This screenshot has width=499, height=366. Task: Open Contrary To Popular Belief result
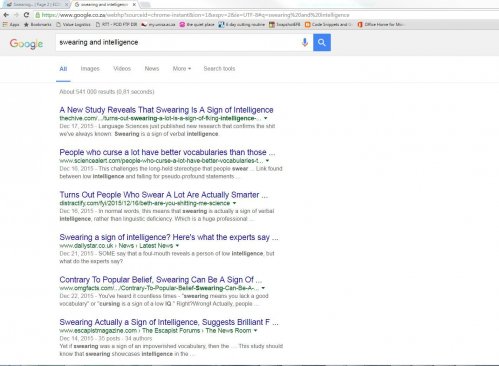[x=161, y=280]
